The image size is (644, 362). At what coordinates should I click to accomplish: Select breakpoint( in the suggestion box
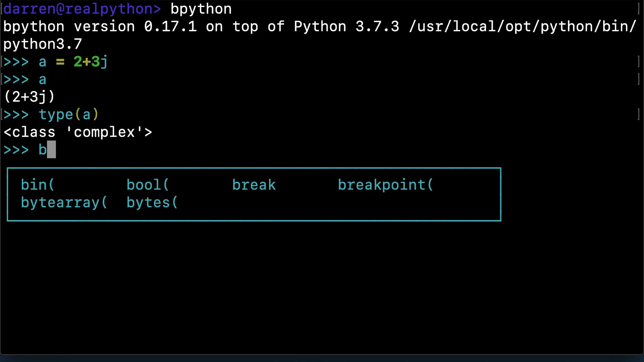tap(385, 185)
